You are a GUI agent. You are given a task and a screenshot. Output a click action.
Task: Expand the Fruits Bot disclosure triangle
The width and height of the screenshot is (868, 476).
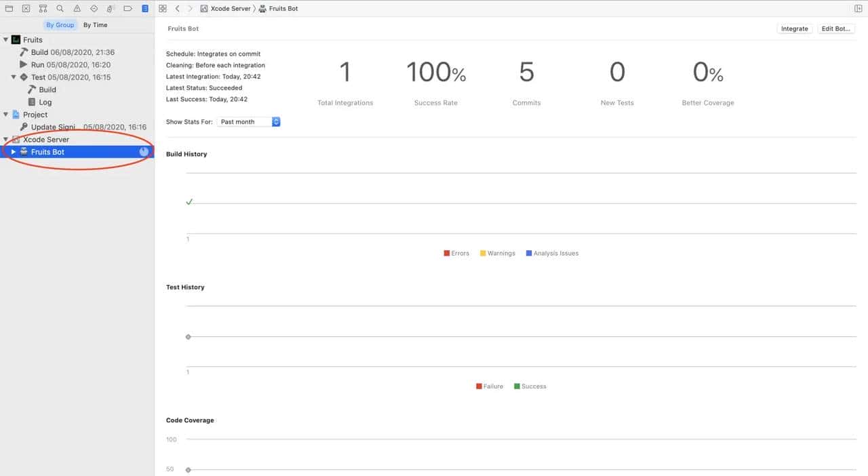(14, 152)
